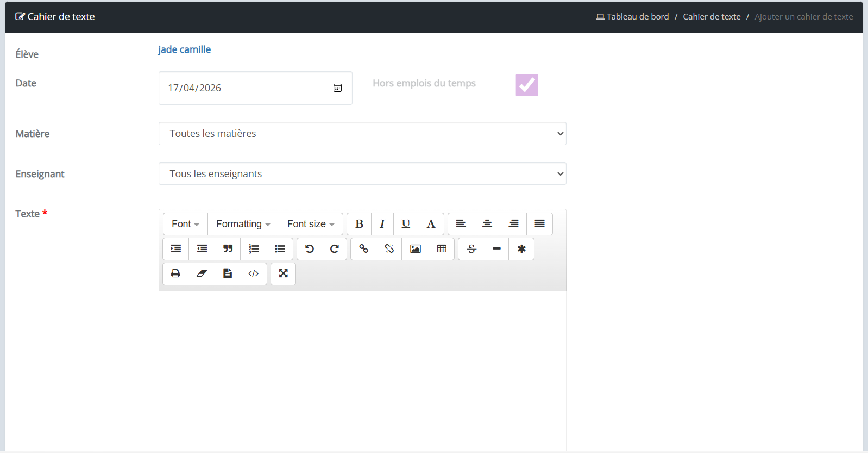
Task: Open Cahier de texte breadcrumb link
Action: [x=712, y=17]
